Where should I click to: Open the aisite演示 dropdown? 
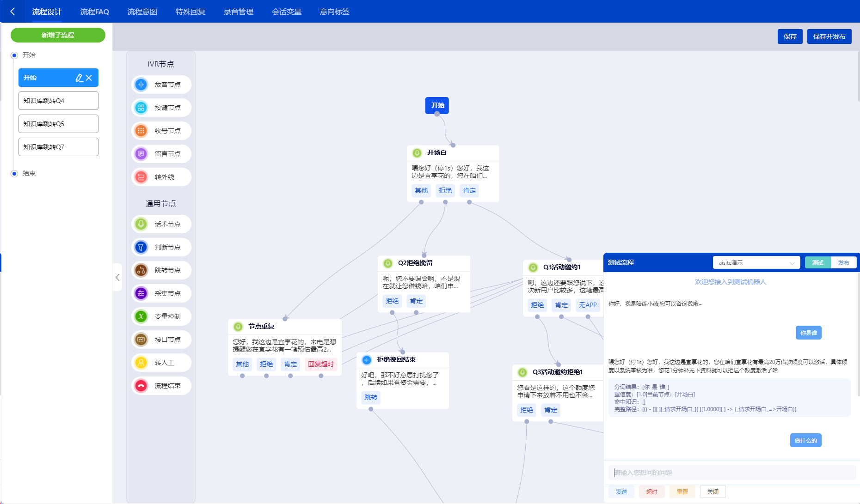(x=756, y=263)
